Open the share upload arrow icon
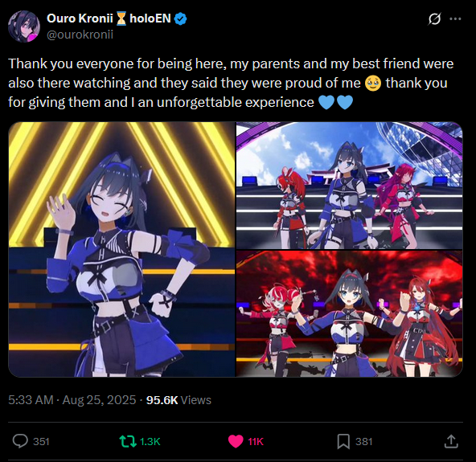The width and height of the screenshot is (476, 462). [451, 441]
